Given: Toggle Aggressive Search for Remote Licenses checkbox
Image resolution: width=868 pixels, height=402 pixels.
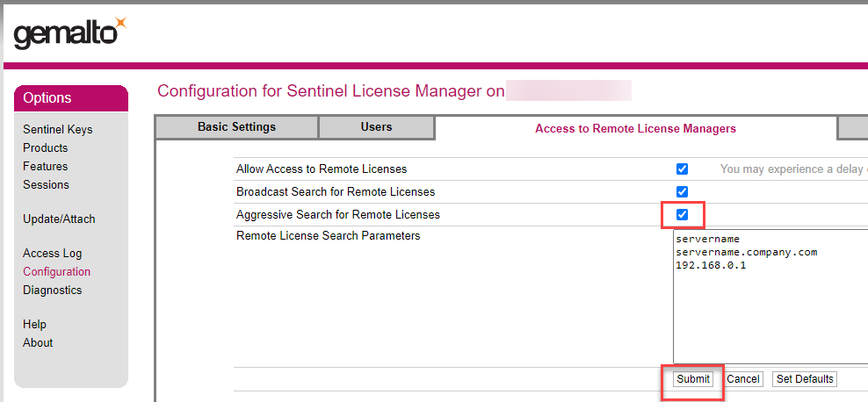Looking at the screenshot, I should 682,214.
